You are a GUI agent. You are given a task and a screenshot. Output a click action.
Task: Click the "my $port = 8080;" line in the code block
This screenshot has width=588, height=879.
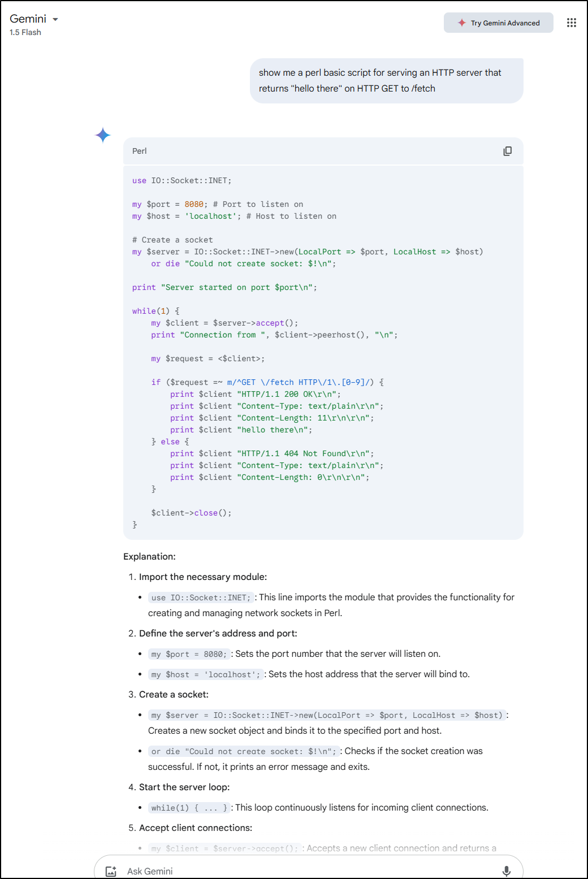click(218, 205)
